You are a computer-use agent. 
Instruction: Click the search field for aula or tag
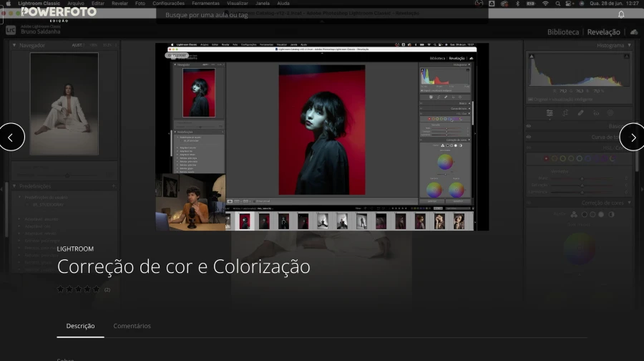click(322, 15)
